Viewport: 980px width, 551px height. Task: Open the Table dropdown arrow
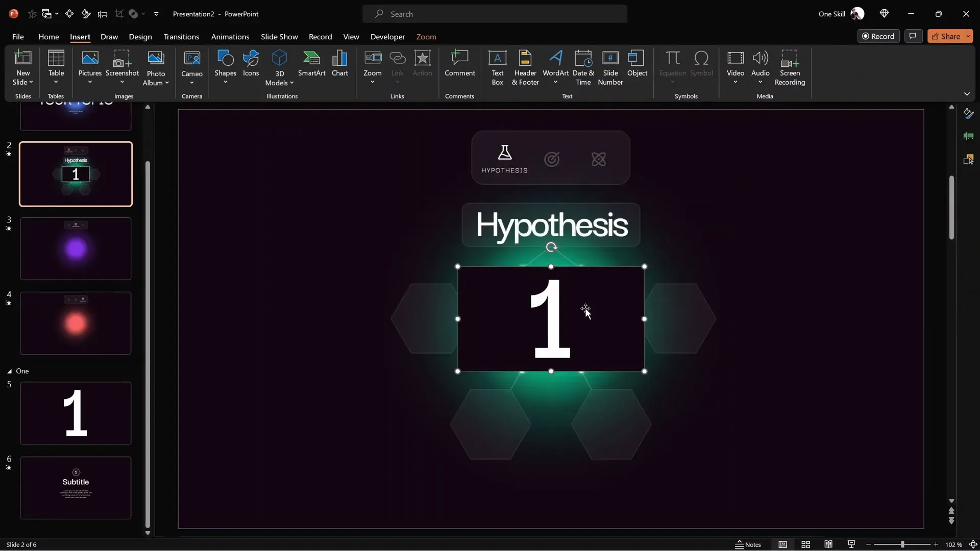pyautogui.click(x=56, y=82)
